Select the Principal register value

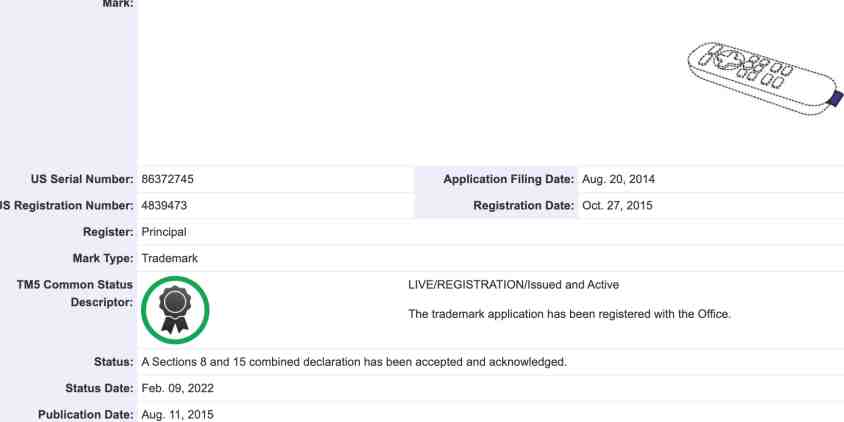tap(164, 232)
